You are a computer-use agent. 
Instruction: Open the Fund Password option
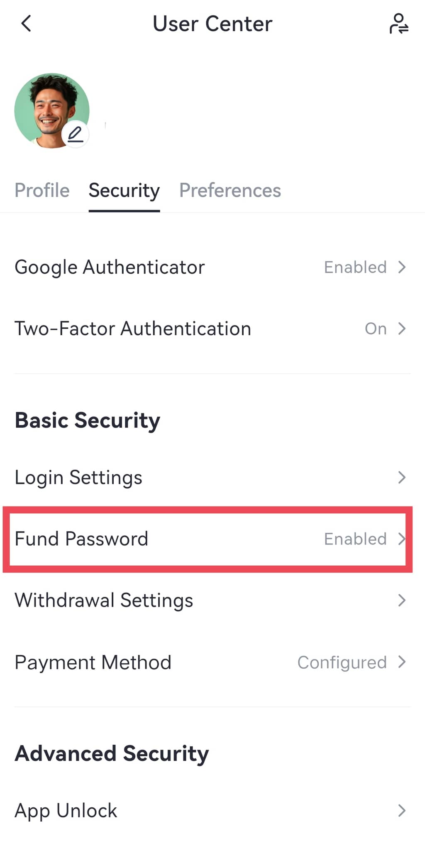pyautogui.click(x=81, y=539)
